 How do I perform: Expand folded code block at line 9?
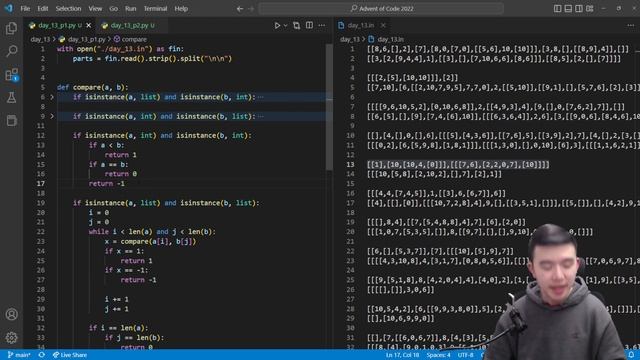coord(52,116)
